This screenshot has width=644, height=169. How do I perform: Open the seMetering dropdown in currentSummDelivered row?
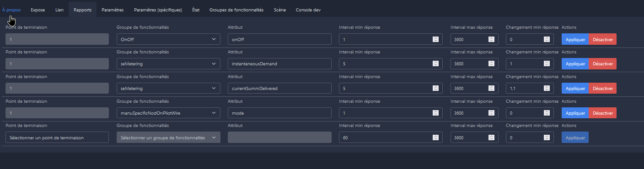(x=168, y=88)
